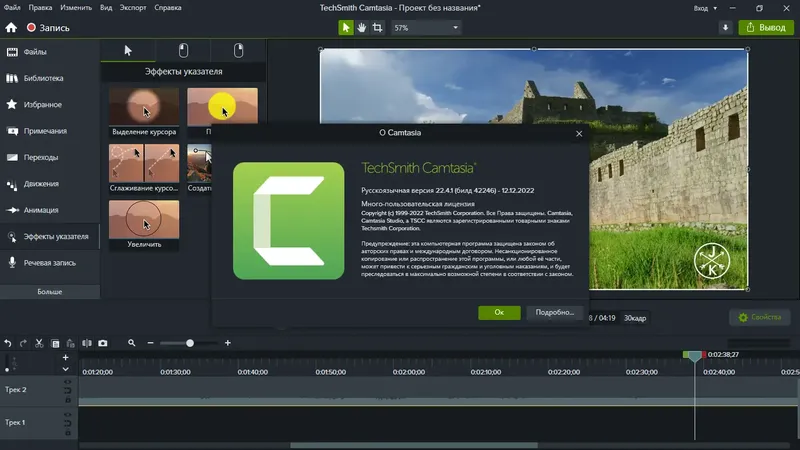
Task: Click the Подробно... details button
Action: pyautogui.click(x=555, y=312)
